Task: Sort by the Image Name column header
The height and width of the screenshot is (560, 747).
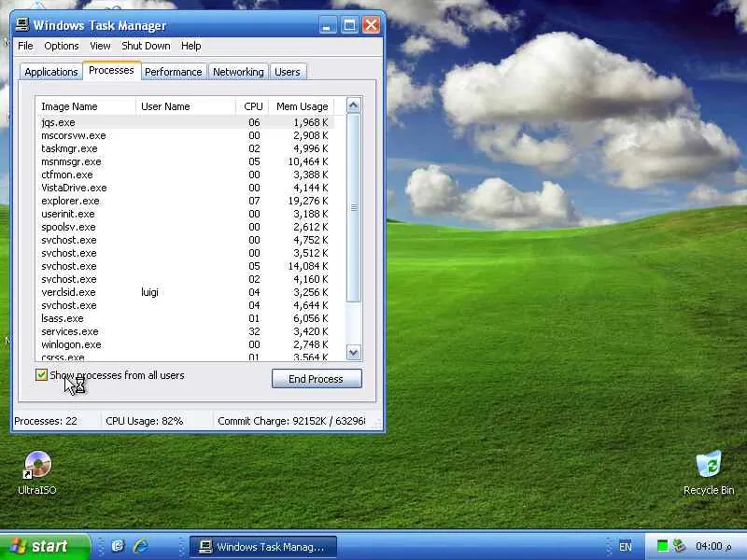Action: point(86,106)
